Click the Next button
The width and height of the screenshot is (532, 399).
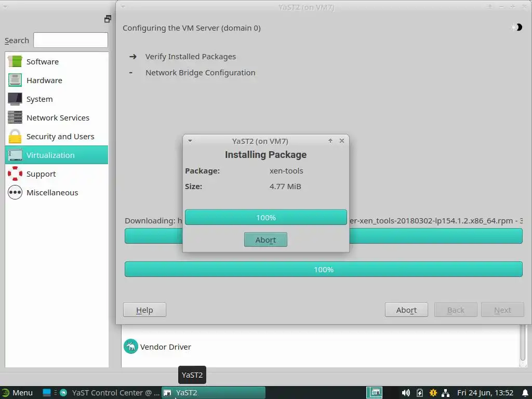tap(502, 310)
